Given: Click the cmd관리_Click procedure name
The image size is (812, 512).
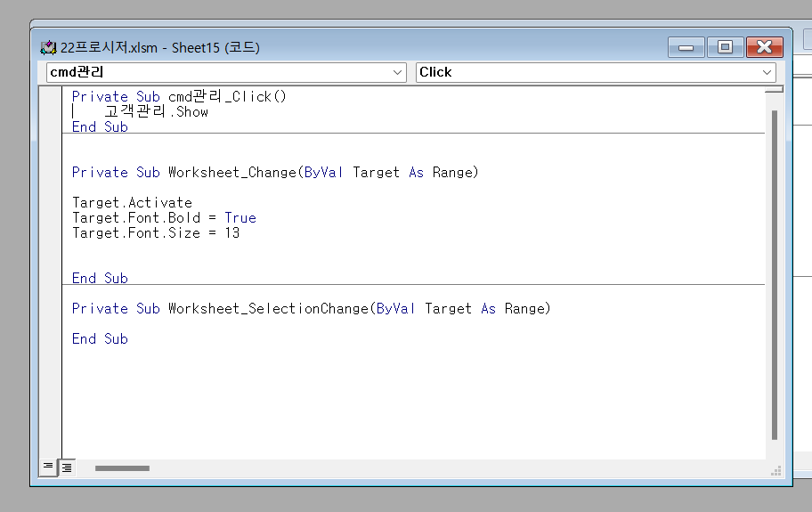Looking at the screenshot, I should pos(227,96).
